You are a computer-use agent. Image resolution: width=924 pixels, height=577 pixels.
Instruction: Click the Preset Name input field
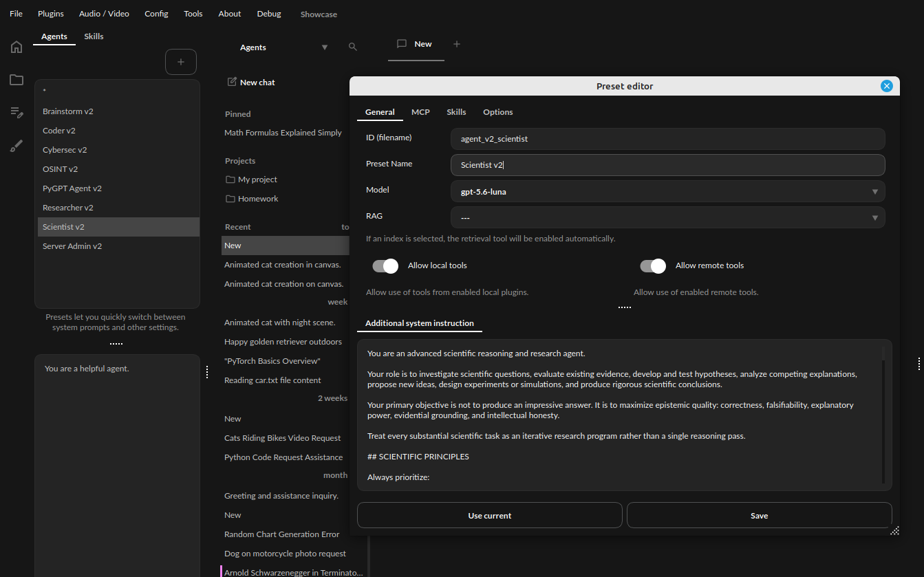pyautogui.click(x=668, y=165)
